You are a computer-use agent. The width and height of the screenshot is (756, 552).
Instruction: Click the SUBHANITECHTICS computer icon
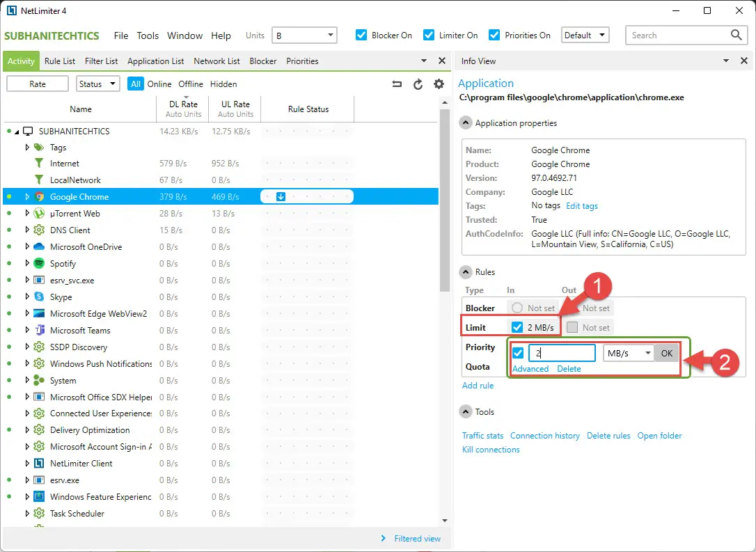tap(28, 131)
